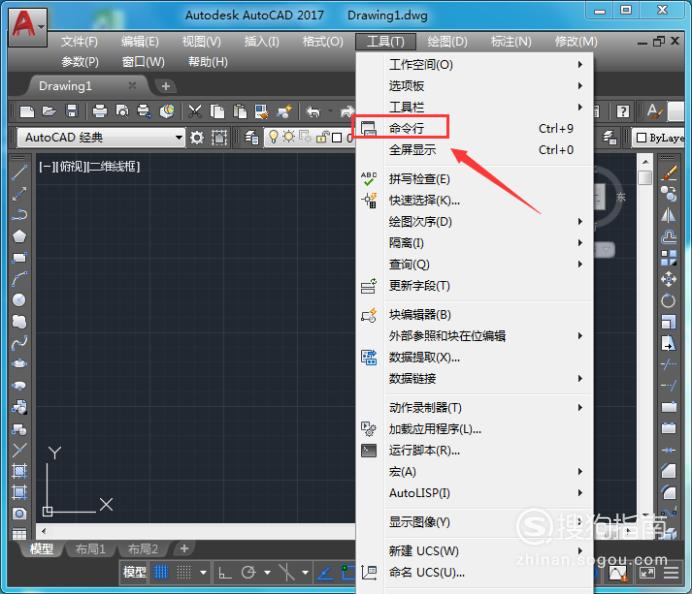Image resolution: width=692 pixels, height=594 pixels.
Task: Select the Erase tool in Modify toolbar
Action: point(669,173)
